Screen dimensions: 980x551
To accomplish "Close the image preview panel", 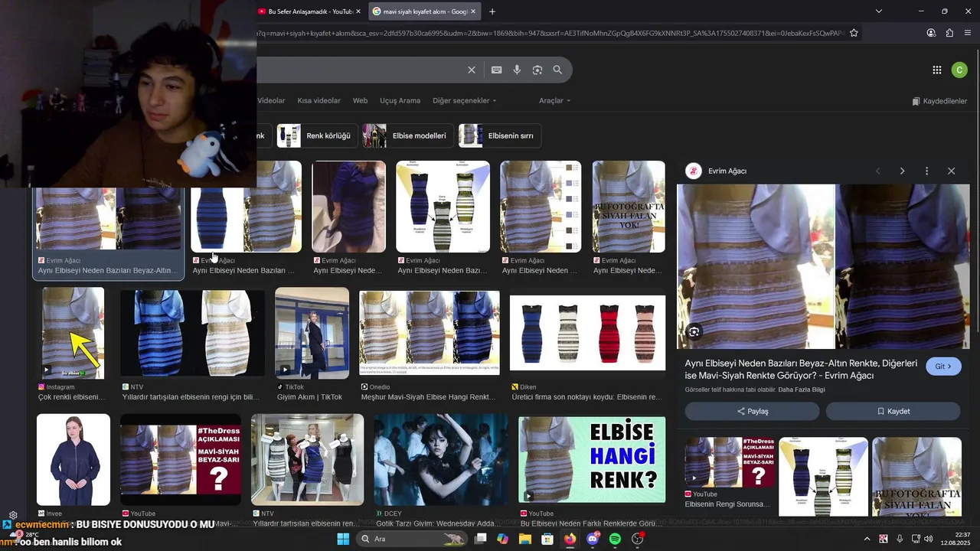I will [951, 171].
